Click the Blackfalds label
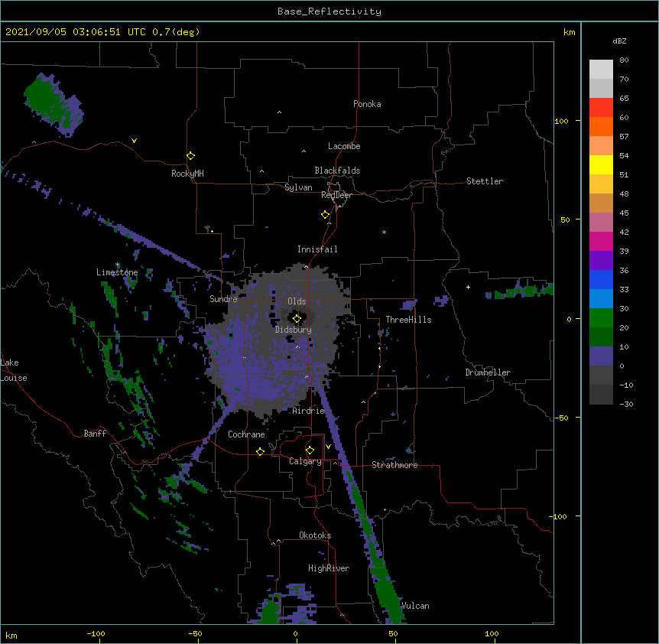 [337, 171]
